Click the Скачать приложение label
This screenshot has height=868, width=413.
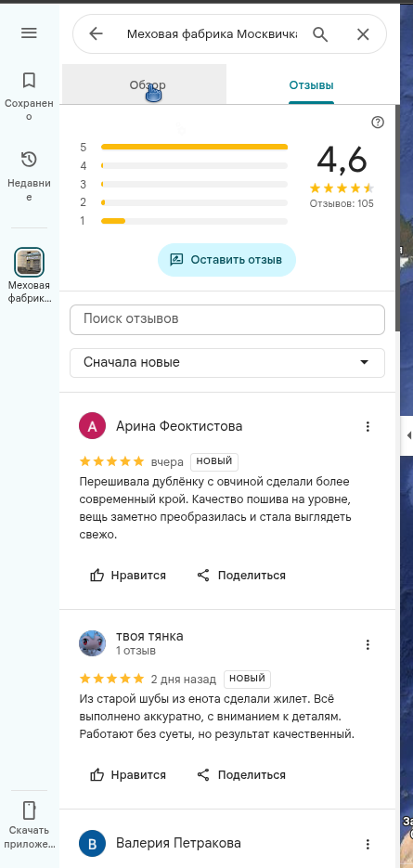(x=29, y=837)
